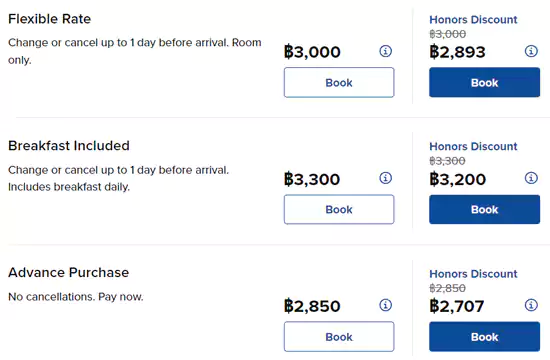550x360 pixels.
Task: Open info icon beside ฿3,000 Flexible Rate
Action: (385, 51)
